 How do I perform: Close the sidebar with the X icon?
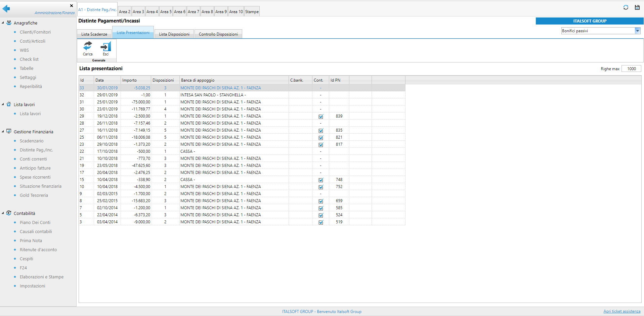(72, 6)
